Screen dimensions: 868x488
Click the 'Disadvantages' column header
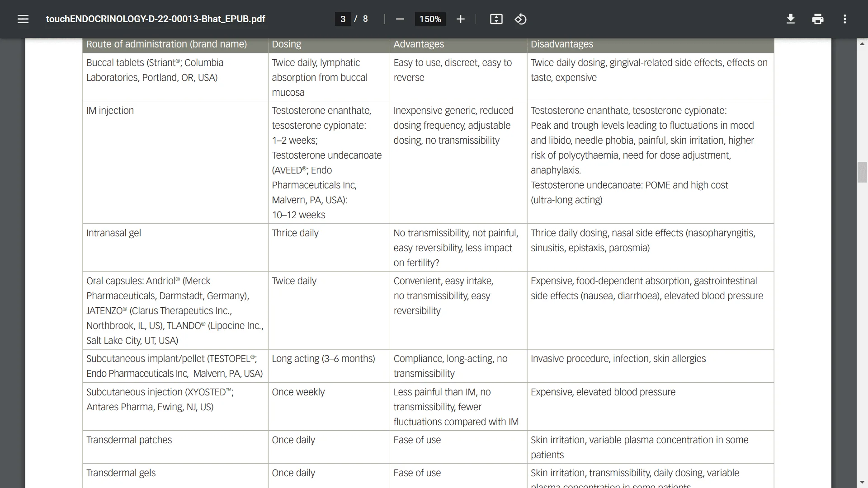(x=561, y=44)
